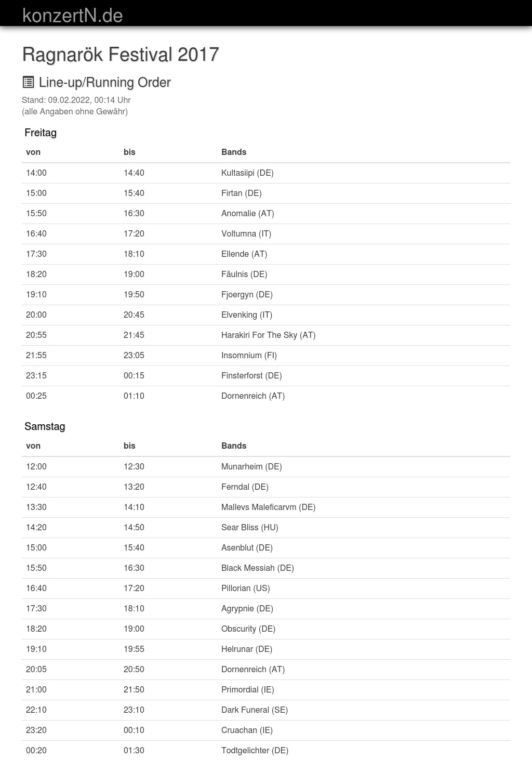Select Harakiri For The Sky (AT)
This screenshot has width=532, height=771.
click(268, 335)
